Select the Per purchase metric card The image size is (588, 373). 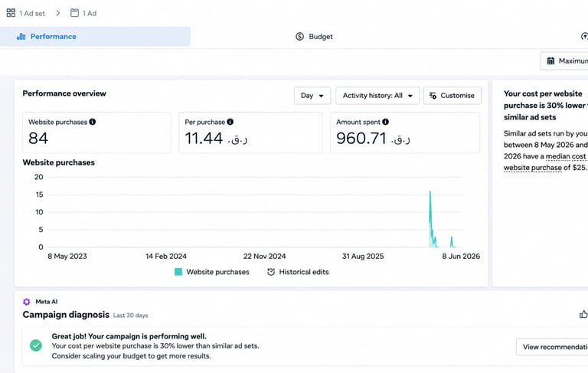(250, 133)
